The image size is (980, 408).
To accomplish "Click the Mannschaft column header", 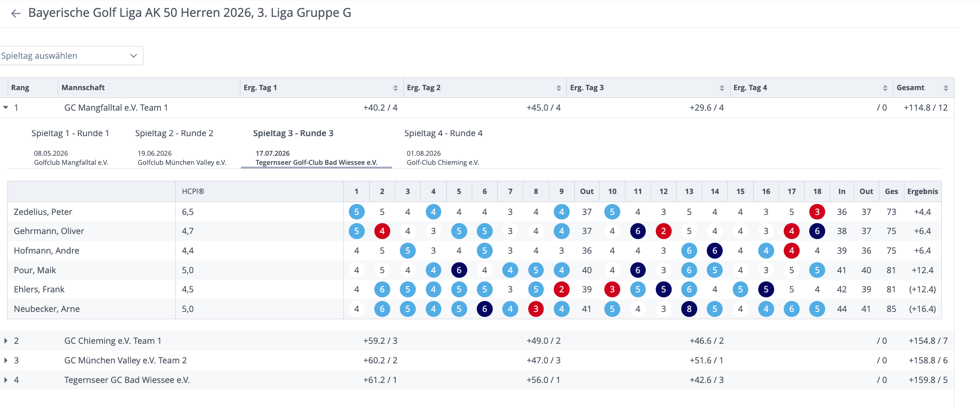I will pos(83,87).
